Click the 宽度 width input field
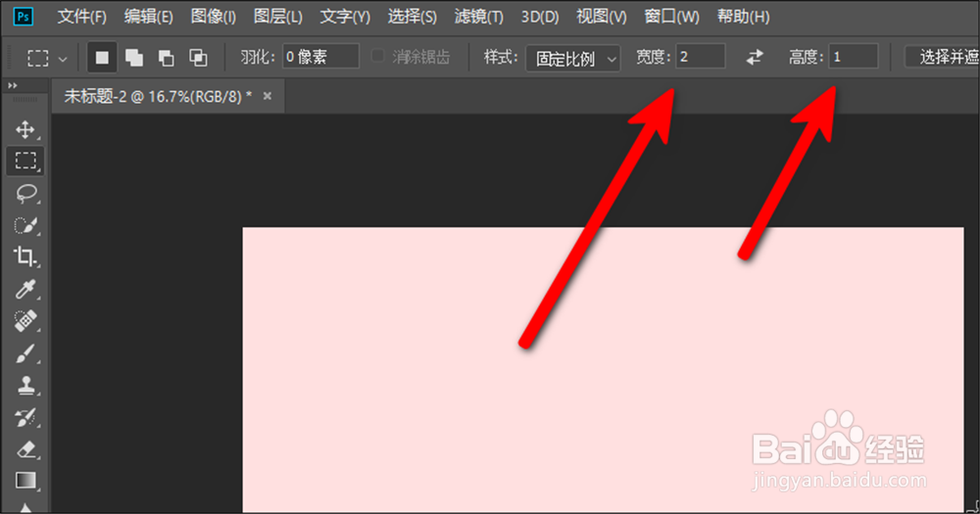Viewport: 980px width, 514px height. point(700,57)
